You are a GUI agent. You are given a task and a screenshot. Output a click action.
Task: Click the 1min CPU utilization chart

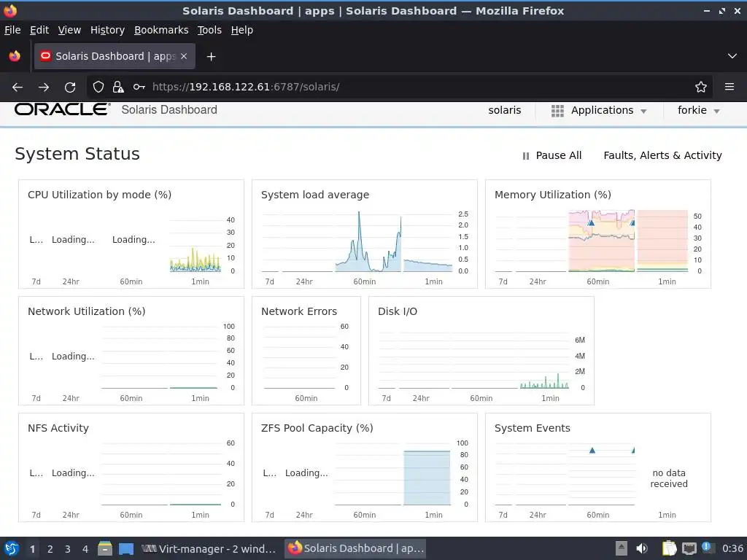click(196, 245)
